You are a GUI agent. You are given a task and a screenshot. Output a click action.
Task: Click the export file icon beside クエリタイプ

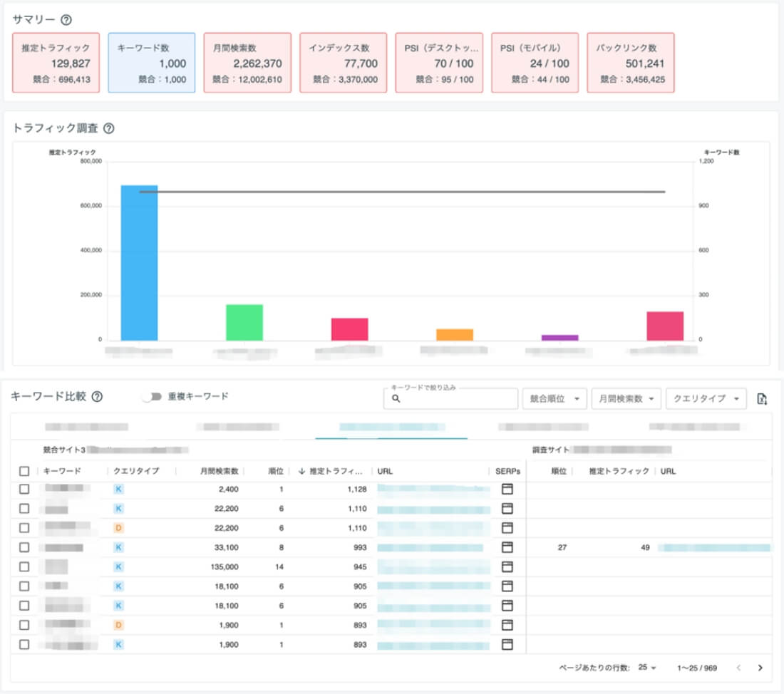(x=762, y=399)
